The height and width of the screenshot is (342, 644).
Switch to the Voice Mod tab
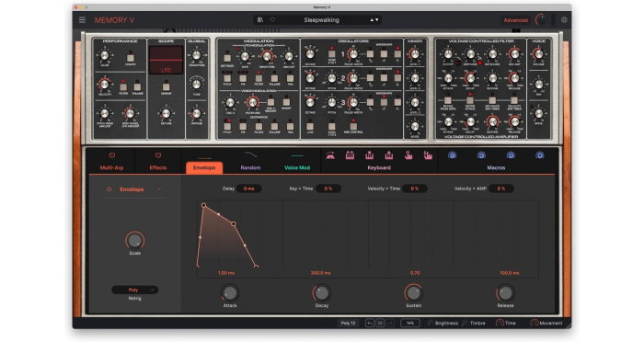point(297,167)
